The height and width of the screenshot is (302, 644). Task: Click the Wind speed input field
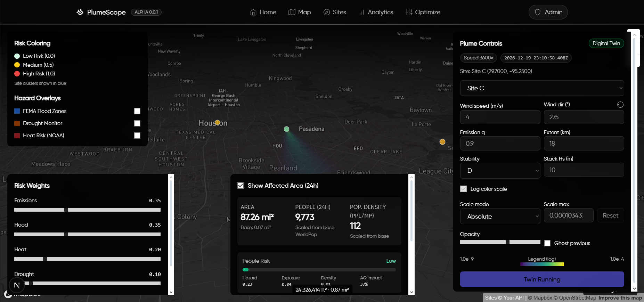pos(500,117)
